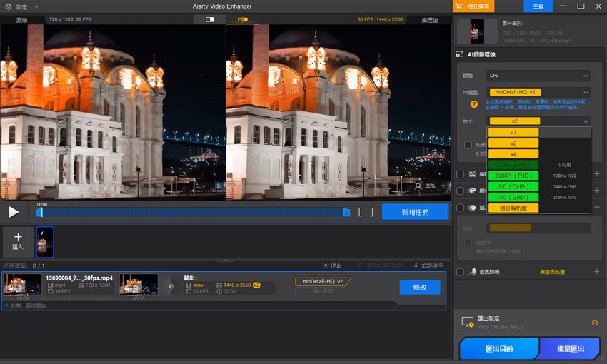Open the settings gear menu
This screenshot has height=364, width=607.
click(x=8, y=6)
